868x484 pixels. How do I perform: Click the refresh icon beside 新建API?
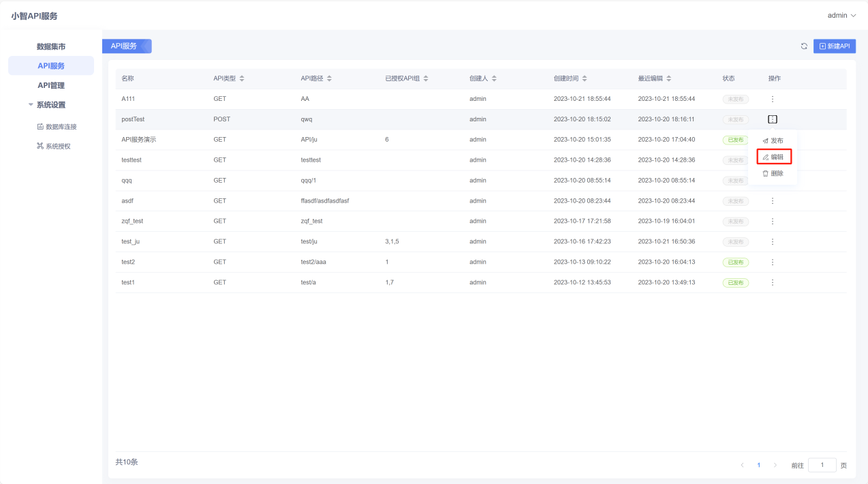point(804,46)
